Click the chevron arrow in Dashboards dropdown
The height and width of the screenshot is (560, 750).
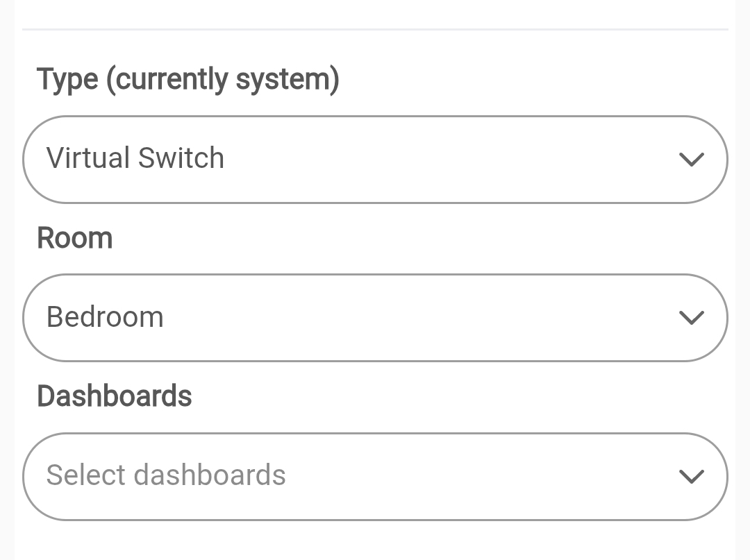(691, 477)
